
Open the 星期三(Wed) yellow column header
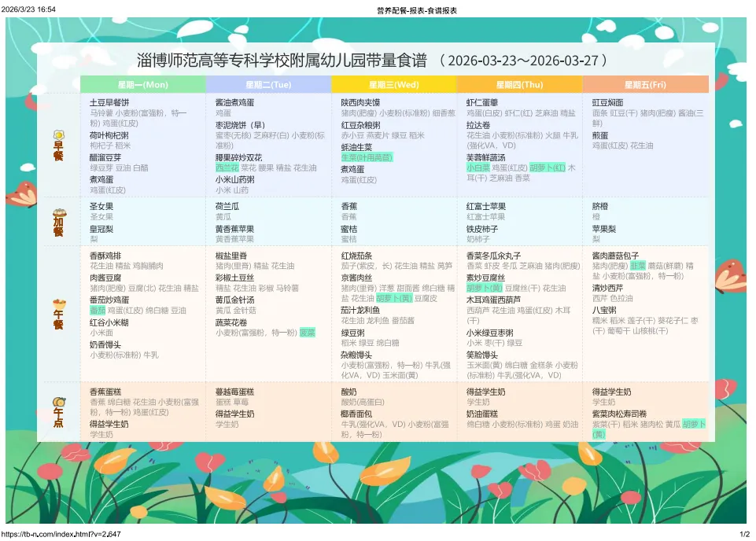click(x=394, y=84)
